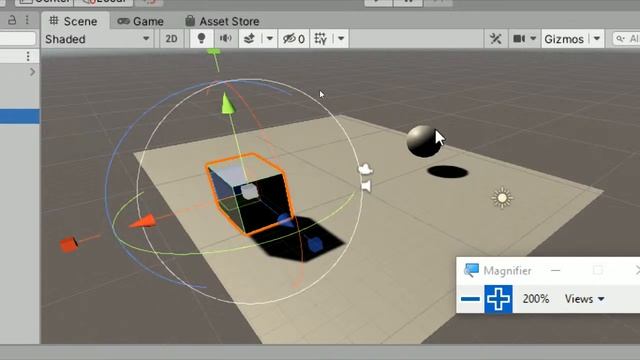Zoom in with Magnifier plus button

pos(498,299)
